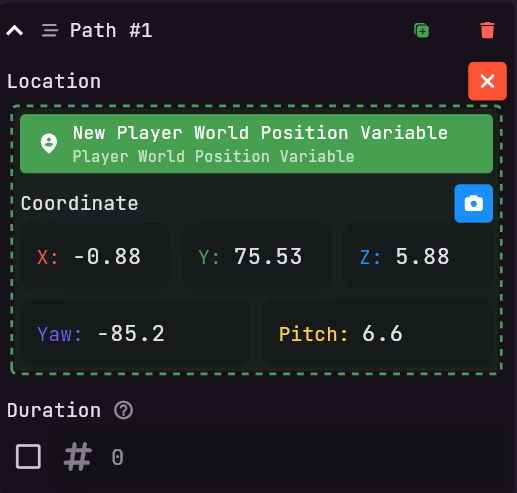Open New Player World Position Variable card
This screenshot has height=493, width=517.
pyautogui.click(x=256, y=144)
